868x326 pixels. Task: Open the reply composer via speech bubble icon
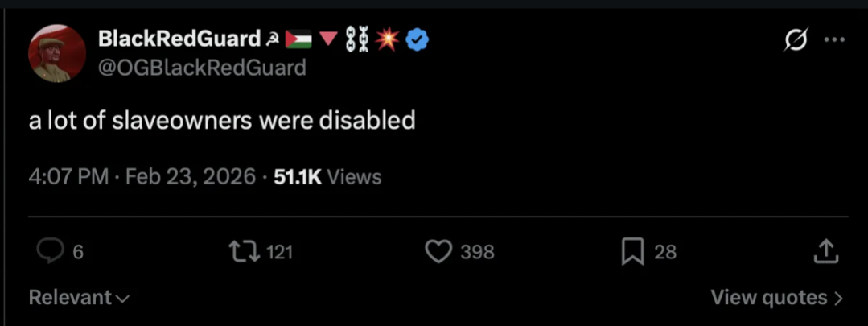(50, 252)
